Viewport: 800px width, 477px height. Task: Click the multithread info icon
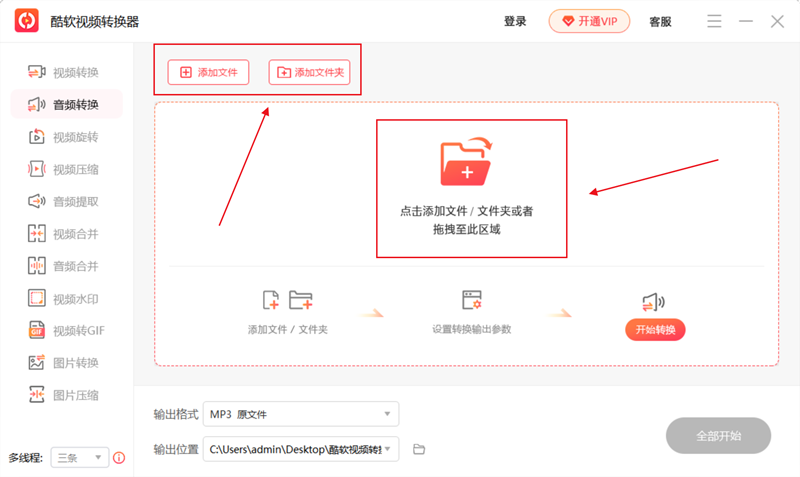tap(119, 458)
